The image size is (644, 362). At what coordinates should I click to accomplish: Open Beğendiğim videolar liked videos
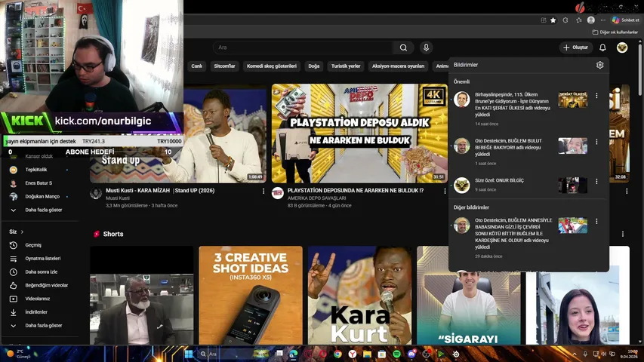pos(41,285)
